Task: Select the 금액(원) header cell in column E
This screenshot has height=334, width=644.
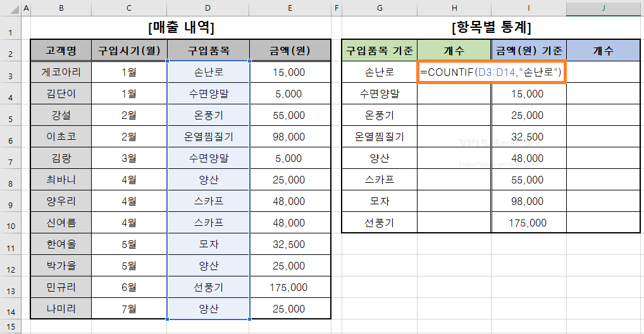Action: (290, 51)
